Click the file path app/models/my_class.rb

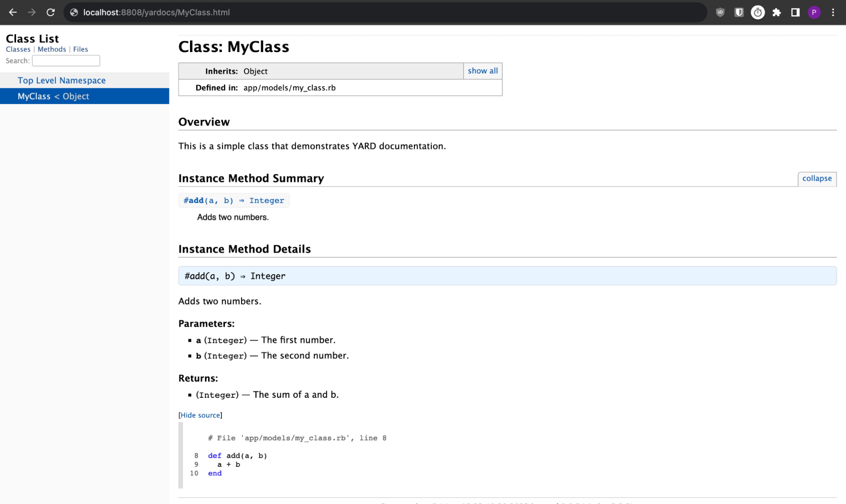click(x=289, y=88)
